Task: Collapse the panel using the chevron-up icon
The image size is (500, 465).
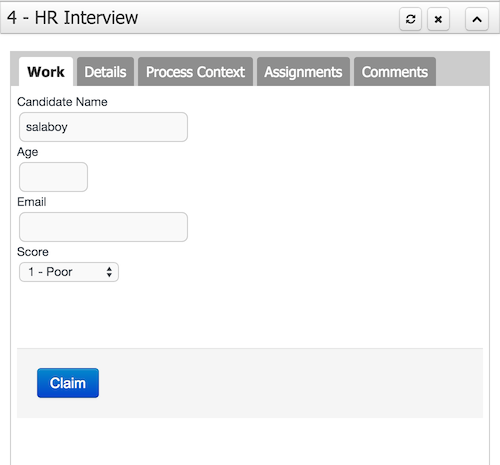Action: click(477, 19)
